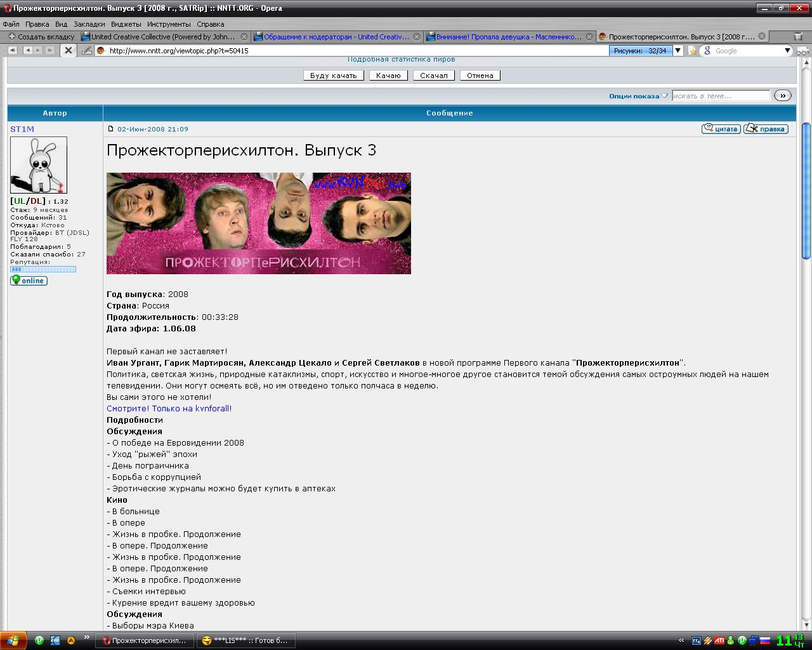812x650 pixels.
Task: Click the правка edit button
Action: pyautogui.click(x=766, y=129)
